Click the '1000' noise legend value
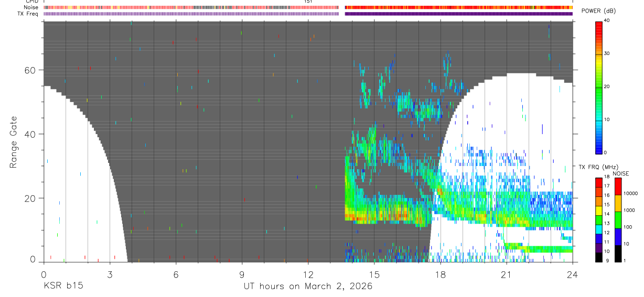Viewport: 644px width, 297px height. click(x=629, y=210)
